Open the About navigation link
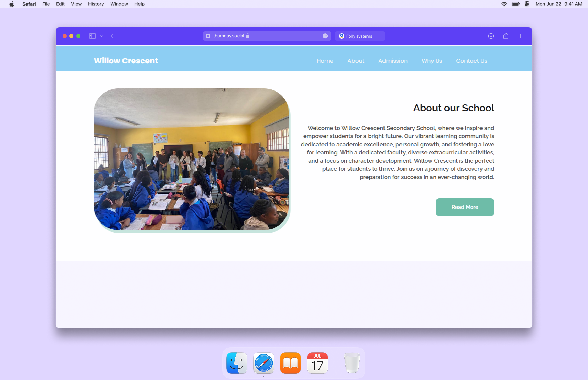The image size is (588, 380). [356, 61]
